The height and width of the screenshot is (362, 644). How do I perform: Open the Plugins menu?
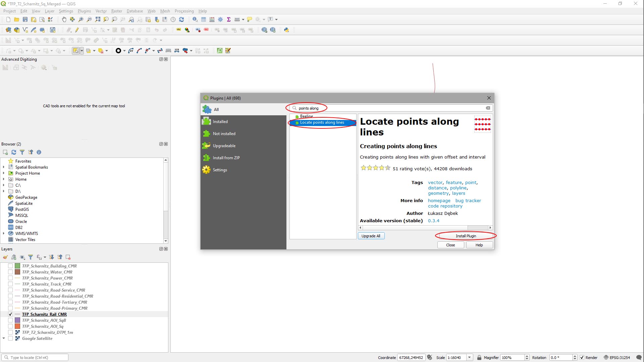84,11
